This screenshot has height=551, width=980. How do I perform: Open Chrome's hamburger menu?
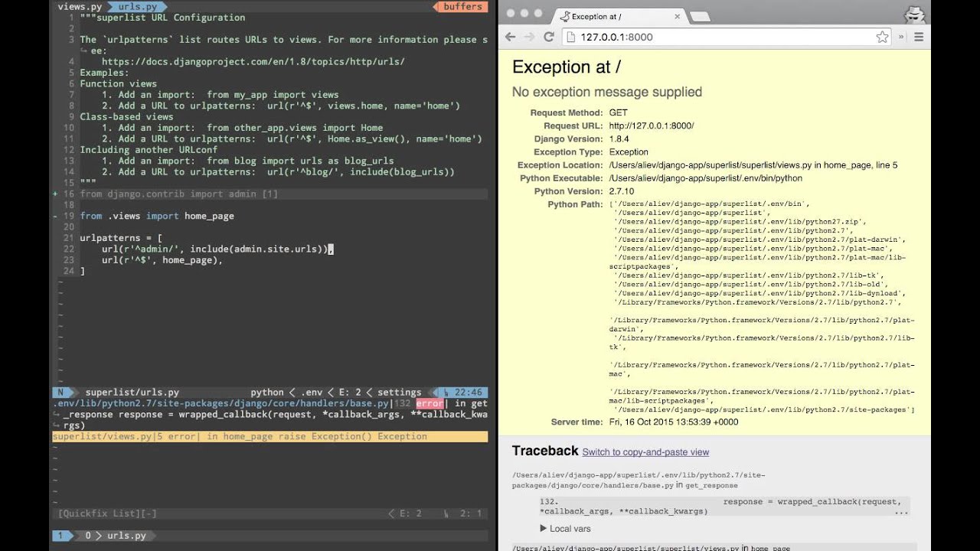point(919,37)
